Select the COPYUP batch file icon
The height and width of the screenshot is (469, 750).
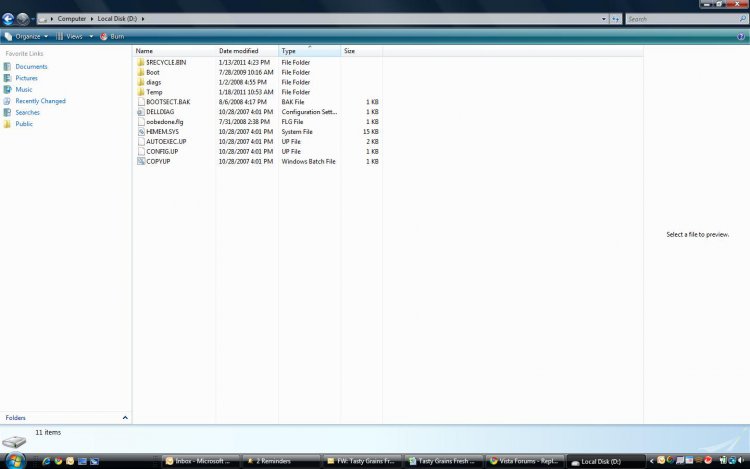click(141, 161)
